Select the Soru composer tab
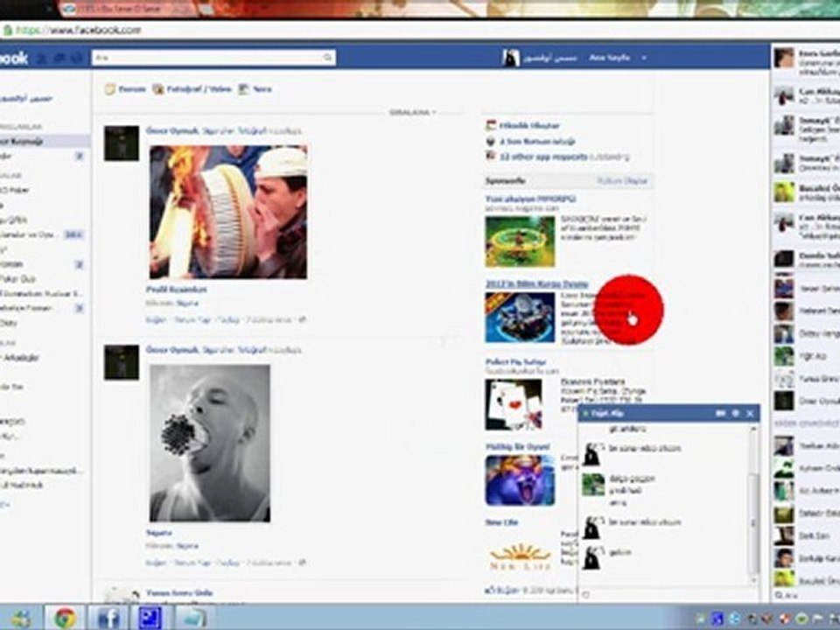Image resolution: width=840 pixels, height=630 pixels. pyautogui.click(x=255, y=89)
